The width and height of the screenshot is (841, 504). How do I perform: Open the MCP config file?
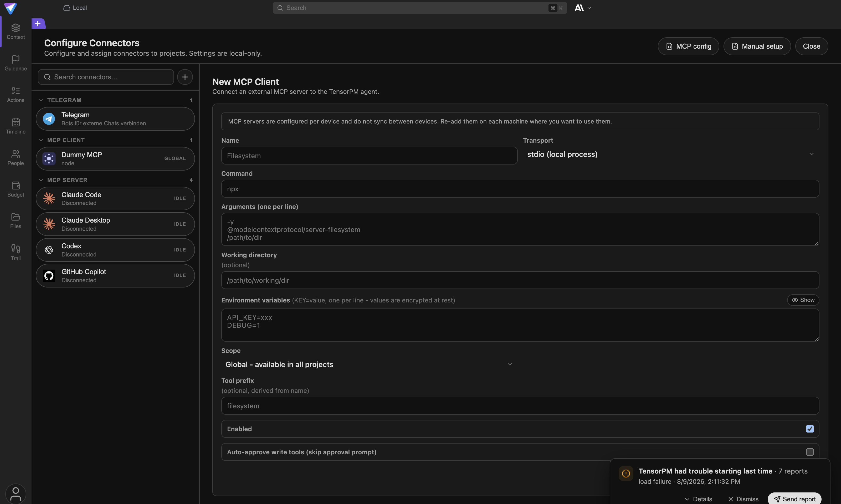[x=688, y=46]
